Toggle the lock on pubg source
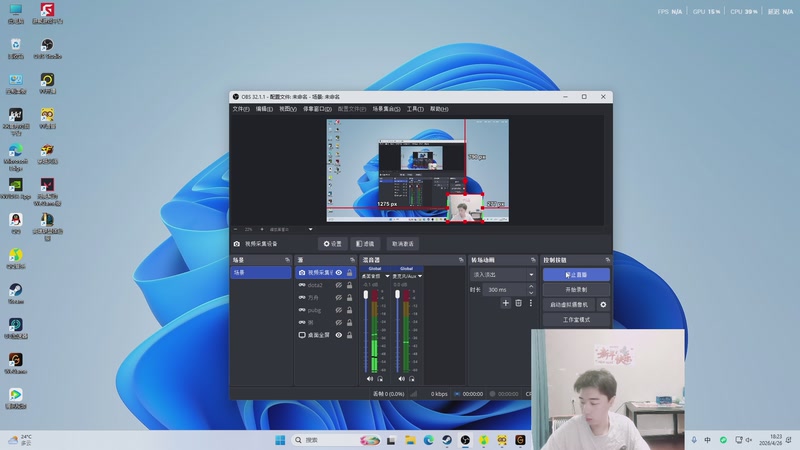Viewport: 800px width, 450px height. pos(349,310)
